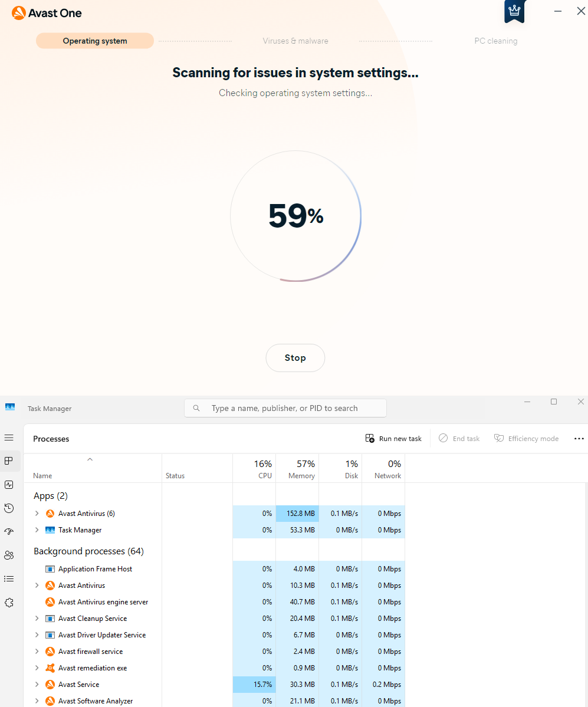Sort processes by Network column

point(383,469)
